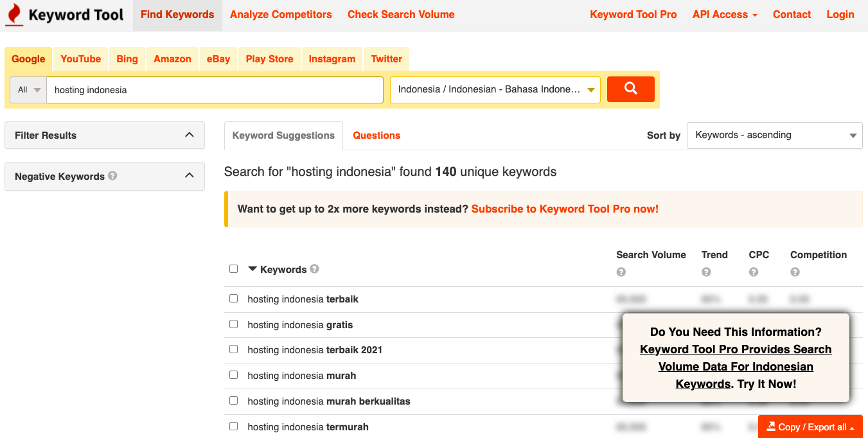The image size is (868, 438).
Task: Expand the All search type selector
Action: click(x=28, y=89)
